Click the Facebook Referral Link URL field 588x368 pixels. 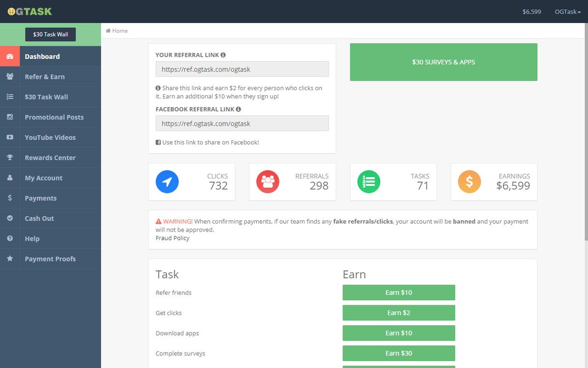click(242, 123)
